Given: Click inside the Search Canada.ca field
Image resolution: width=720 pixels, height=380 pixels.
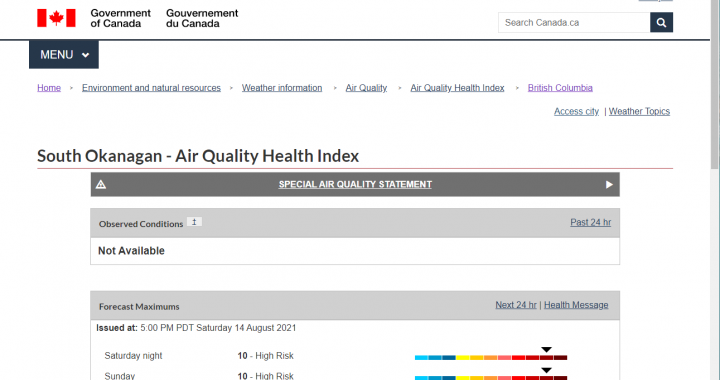Looking at the screenshot, I should 574,22.
